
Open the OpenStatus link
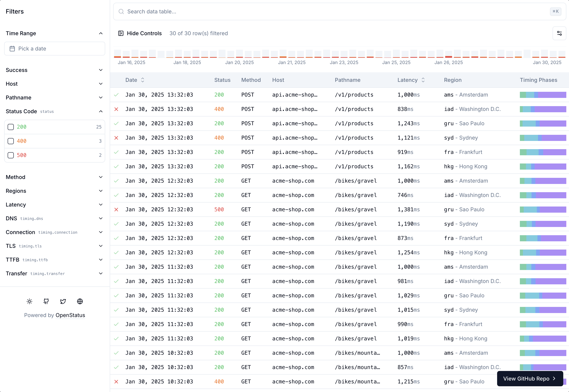[70, 315]
